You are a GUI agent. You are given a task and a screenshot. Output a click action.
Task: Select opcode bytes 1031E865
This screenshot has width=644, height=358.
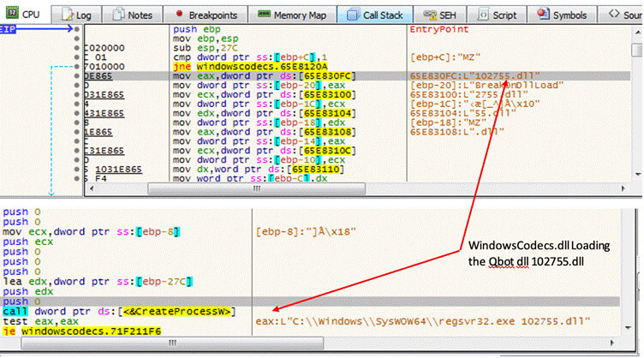[x=119, y=169]
